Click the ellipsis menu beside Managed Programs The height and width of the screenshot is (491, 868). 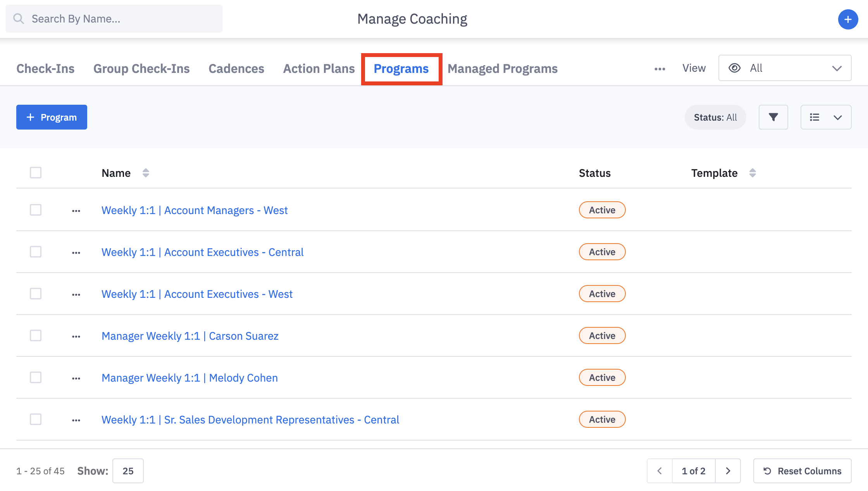660,68
